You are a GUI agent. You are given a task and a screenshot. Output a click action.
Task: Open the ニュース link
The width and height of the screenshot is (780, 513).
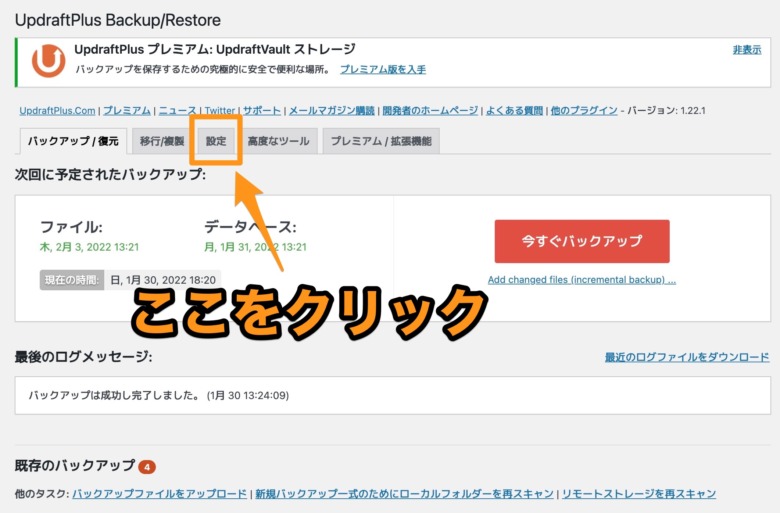pos(178,110)
